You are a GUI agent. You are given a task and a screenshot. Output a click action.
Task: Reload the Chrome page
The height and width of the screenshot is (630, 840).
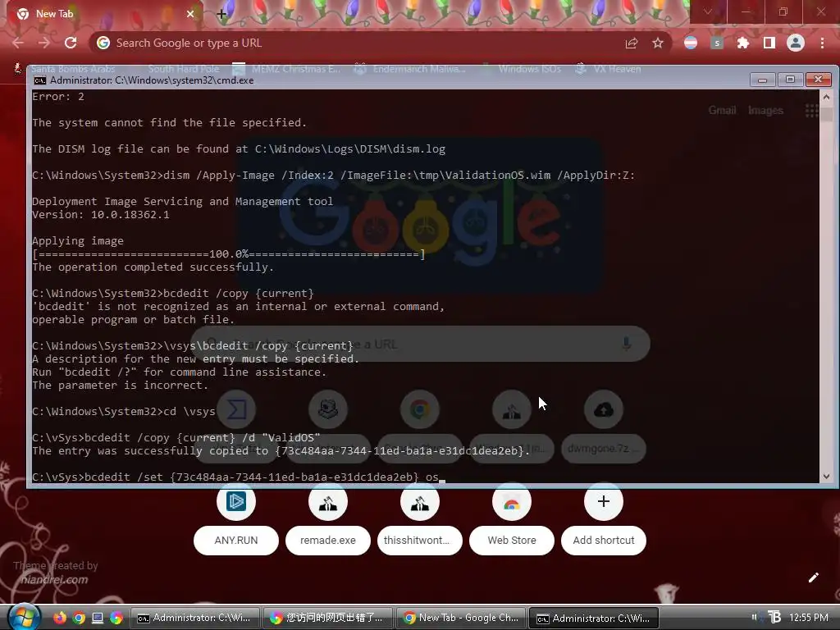click(71, 43)
